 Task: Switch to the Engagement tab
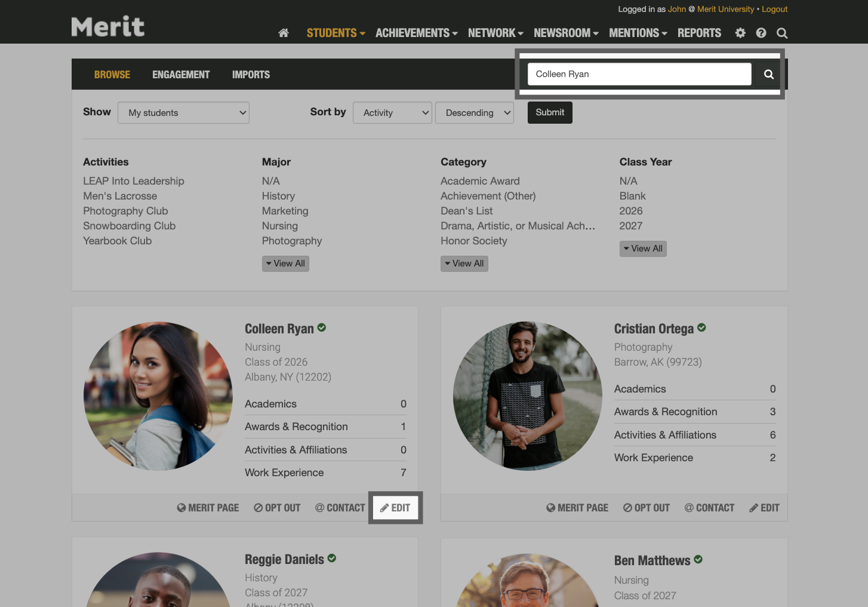181,74
